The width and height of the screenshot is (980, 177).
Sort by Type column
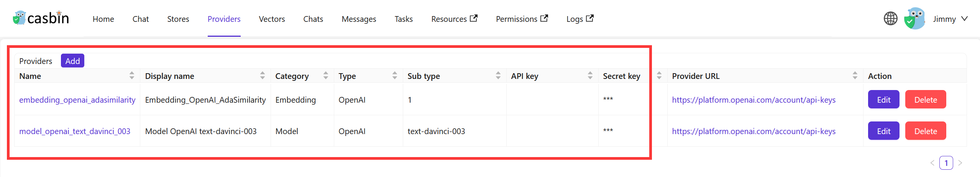(x=394, y=76)
